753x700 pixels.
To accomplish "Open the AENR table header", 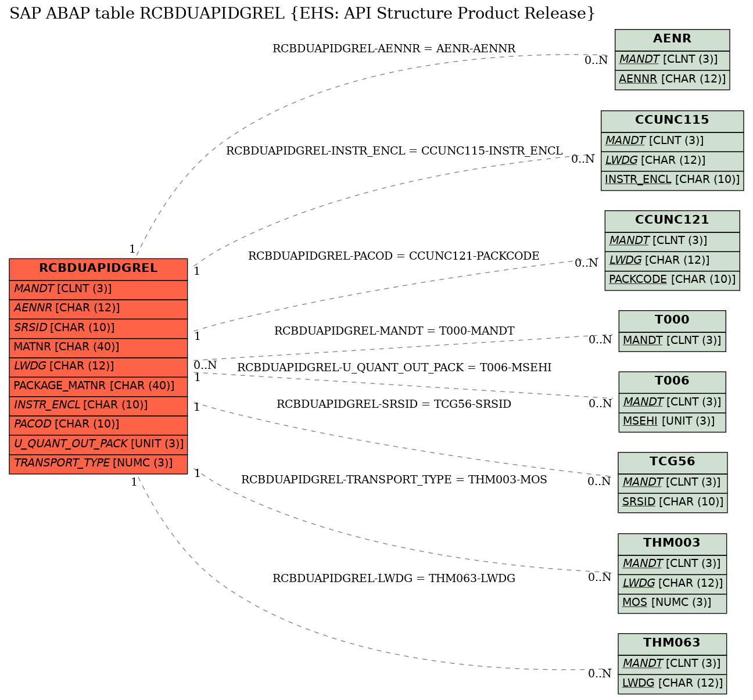I will pyautogui.click(x=672, y=40).
